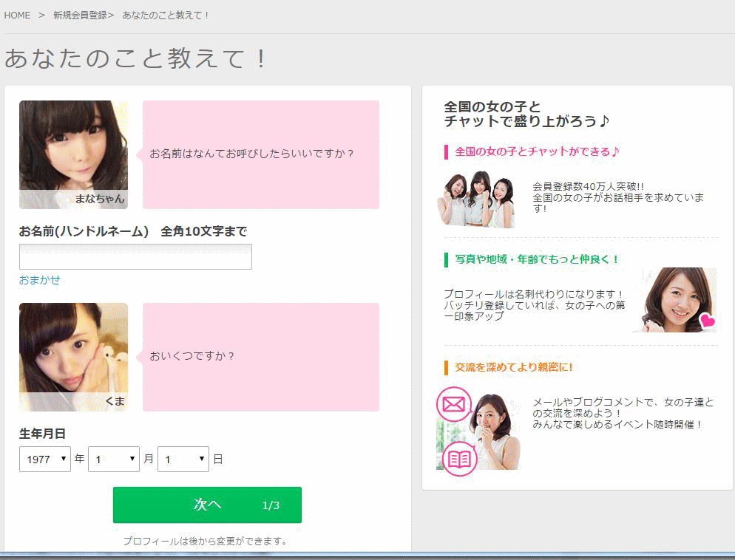Open the birth day dropdown

pyautogui.click(x=183, y=460)
